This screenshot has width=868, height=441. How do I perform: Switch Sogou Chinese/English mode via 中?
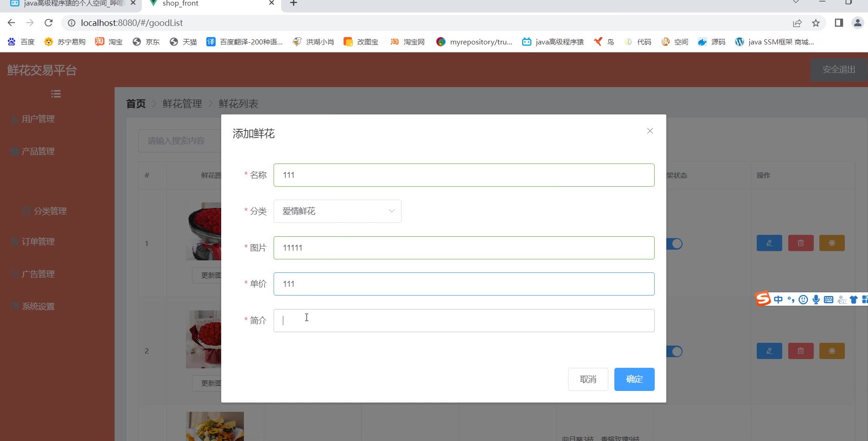(x=778, y=300)
